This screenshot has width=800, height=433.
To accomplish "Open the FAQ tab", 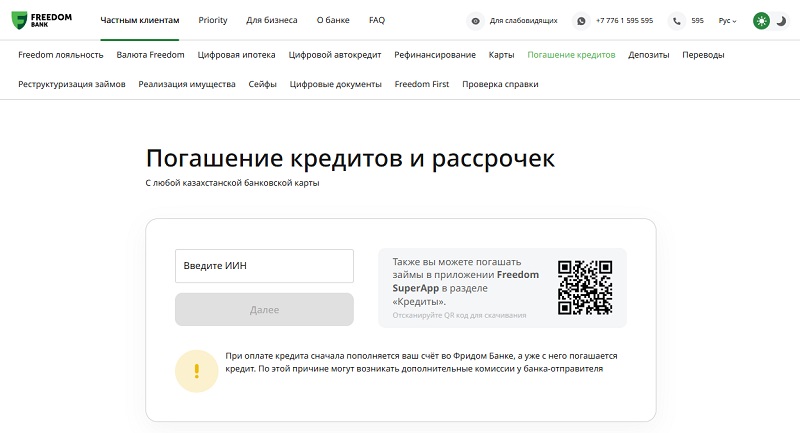I will 377,20.
